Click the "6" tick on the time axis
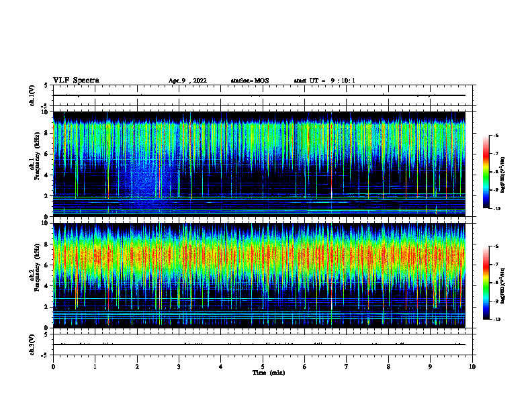Image resolution: width=532 pixels, height=411 pixels. 305,367
